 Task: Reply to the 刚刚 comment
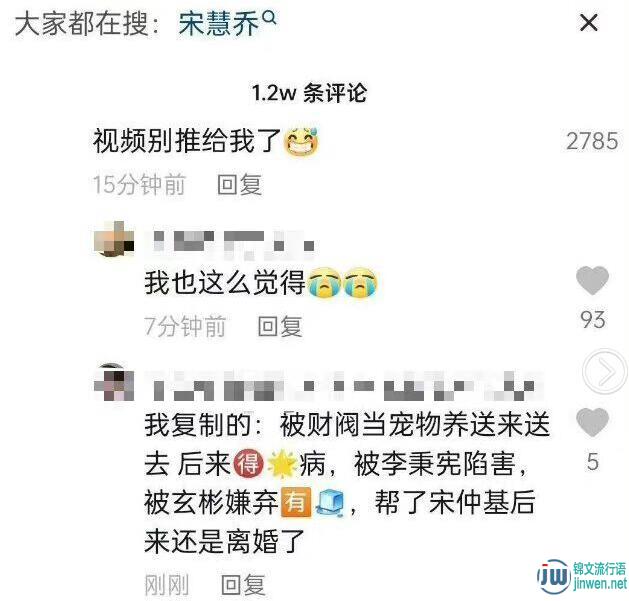point(243,585)
